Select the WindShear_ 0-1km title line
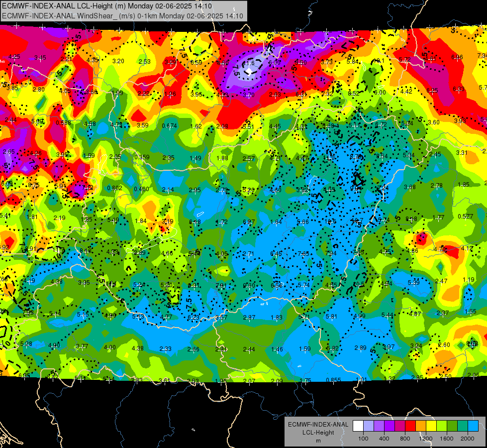 [x=122, y=16]
